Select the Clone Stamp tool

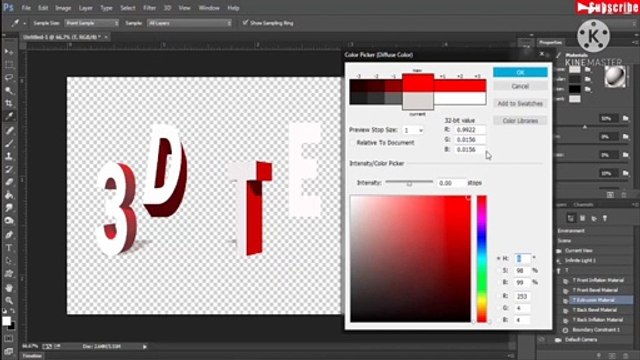pos(9,156)
